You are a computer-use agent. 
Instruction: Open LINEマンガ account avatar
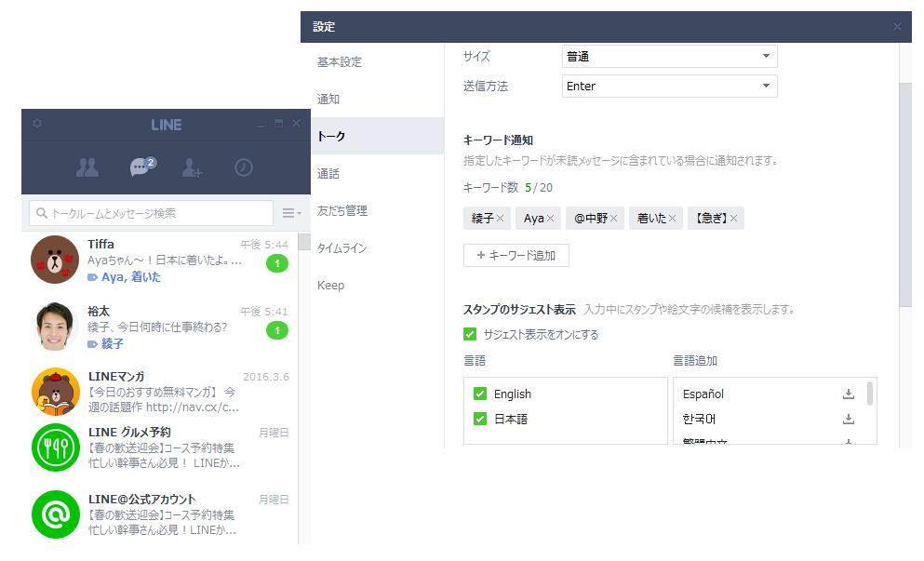56,392
